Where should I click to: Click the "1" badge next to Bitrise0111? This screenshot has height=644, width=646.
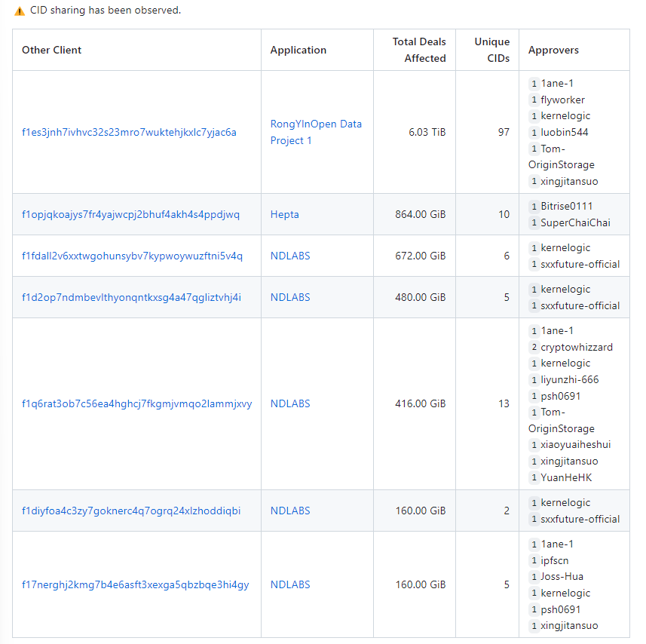[534, 205]
